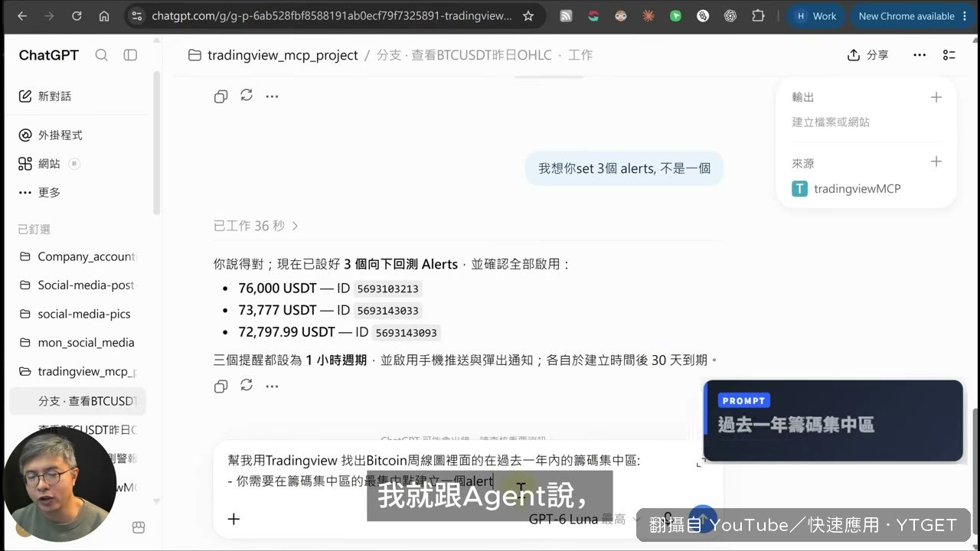
Task: Click the send arrow button
Action: click(701, 519)
